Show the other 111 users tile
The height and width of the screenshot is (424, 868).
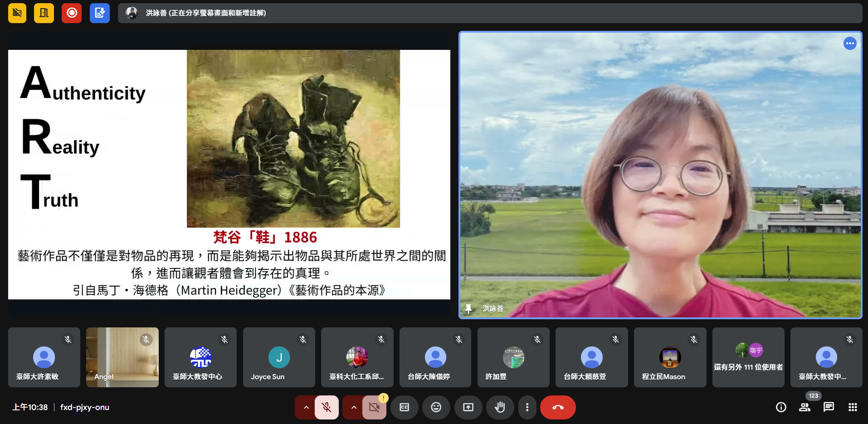pos(748,357)
